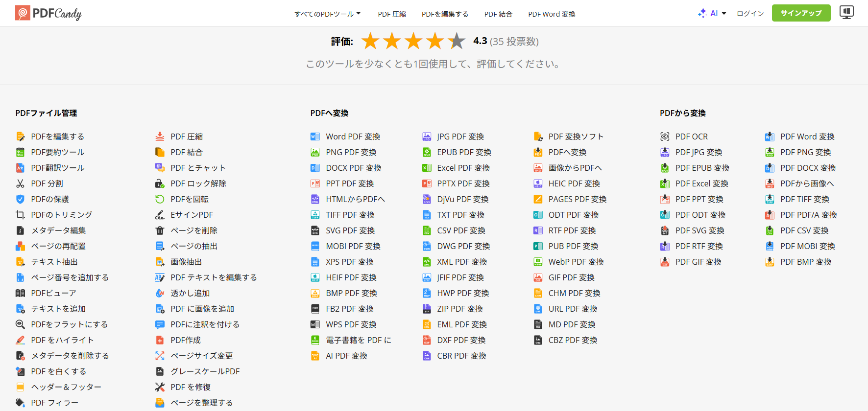Screen dimensions: 868x411
Task: Rate with the third star
Action: 413,41
